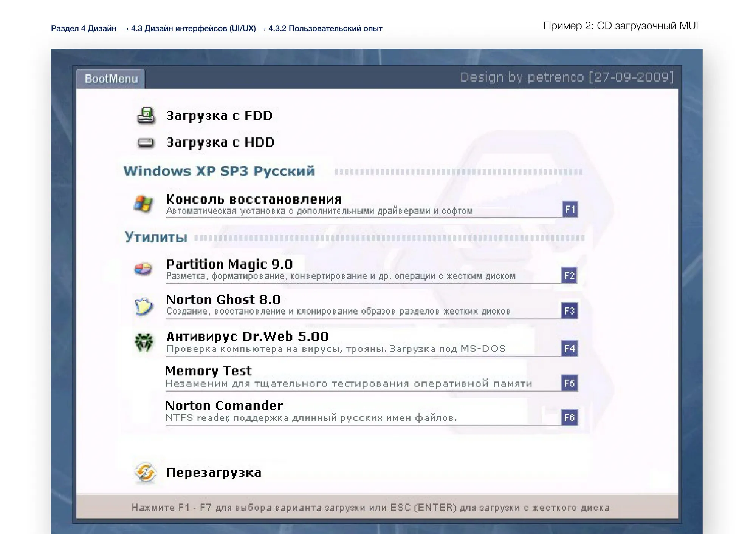Click the Утилиты section heading
756x534 pixels.
pyautogui.click(x=156, y=237)
